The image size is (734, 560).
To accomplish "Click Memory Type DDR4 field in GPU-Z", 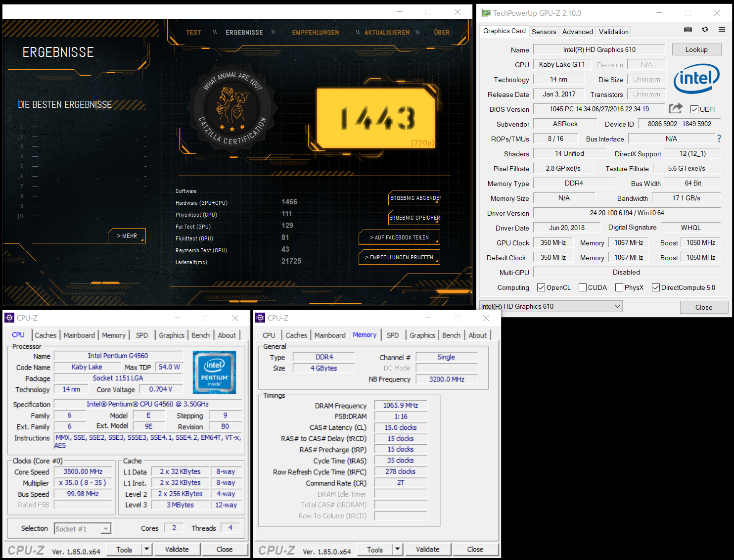I will [574, 183].
